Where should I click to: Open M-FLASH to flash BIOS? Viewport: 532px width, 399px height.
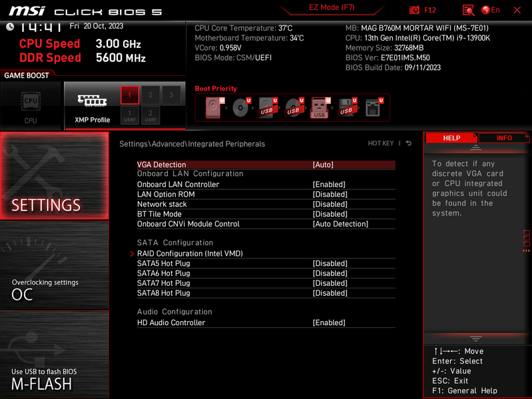(55, 354)
